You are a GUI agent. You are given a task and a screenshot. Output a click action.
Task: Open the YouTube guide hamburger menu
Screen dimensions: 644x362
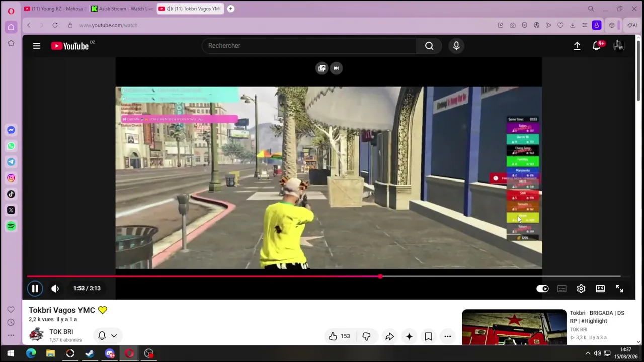coord(37,46)
